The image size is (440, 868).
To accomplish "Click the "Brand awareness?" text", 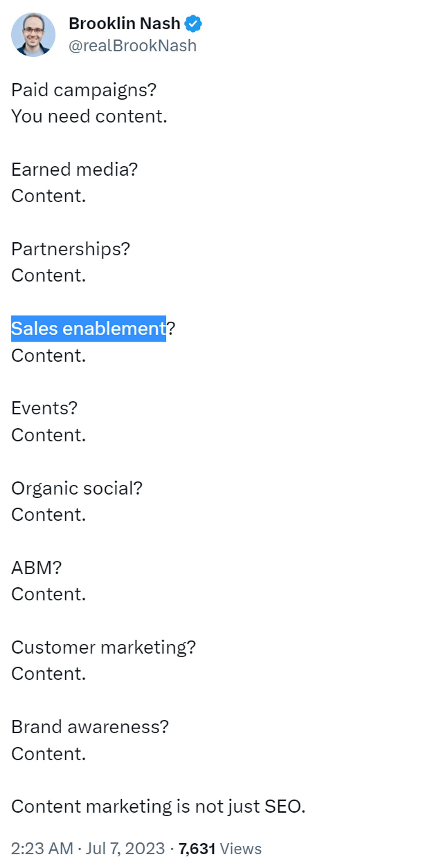I will tap(90, 727).
